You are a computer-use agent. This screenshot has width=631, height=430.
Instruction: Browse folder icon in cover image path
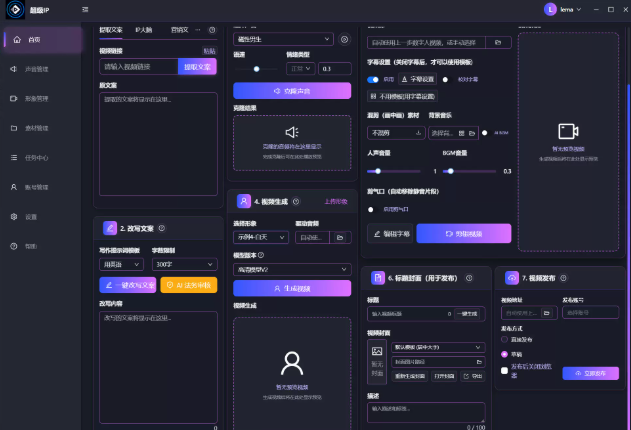coord(479,362)
